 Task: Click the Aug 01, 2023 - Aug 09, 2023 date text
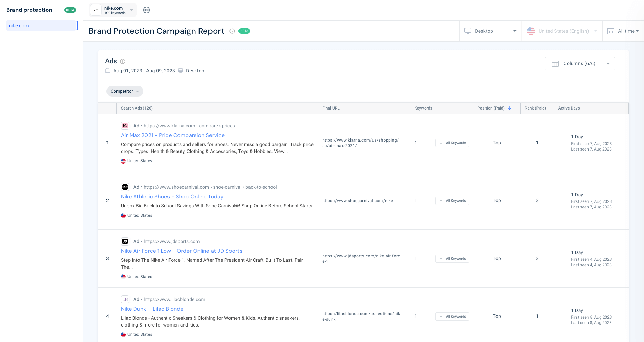144,71
